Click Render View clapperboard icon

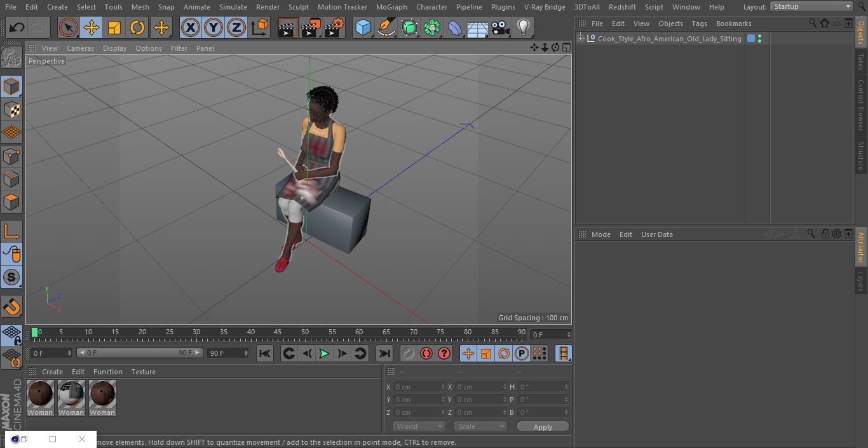(x=288, y=27)
